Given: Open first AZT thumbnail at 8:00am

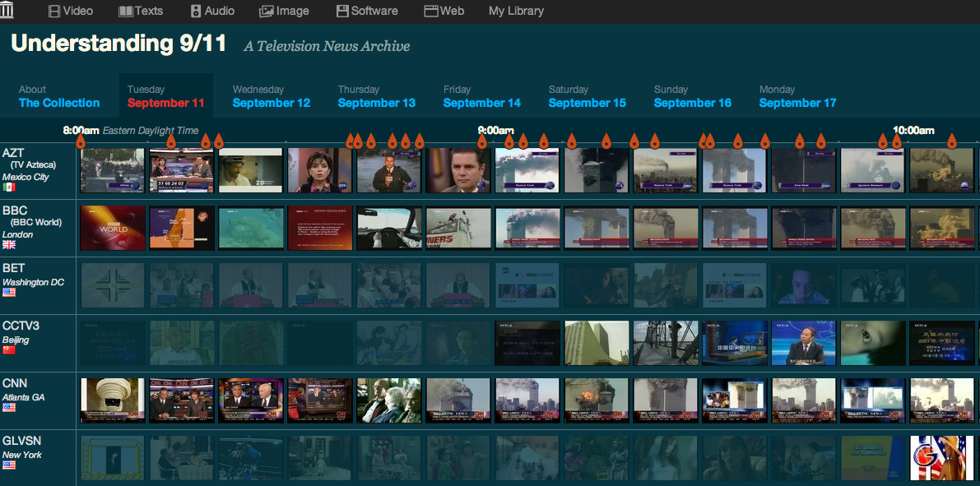Looking at the screenshot, I should tap(113, 170).
